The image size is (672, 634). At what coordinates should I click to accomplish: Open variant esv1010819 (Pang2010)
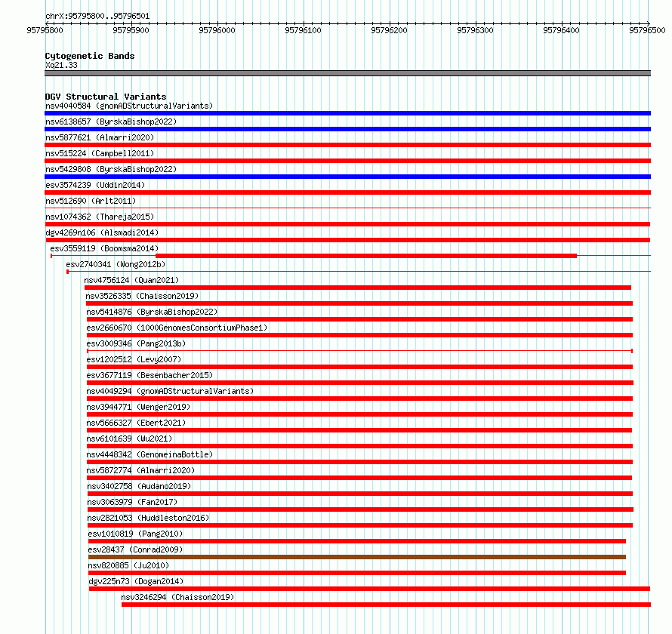(x=135, y=534)
